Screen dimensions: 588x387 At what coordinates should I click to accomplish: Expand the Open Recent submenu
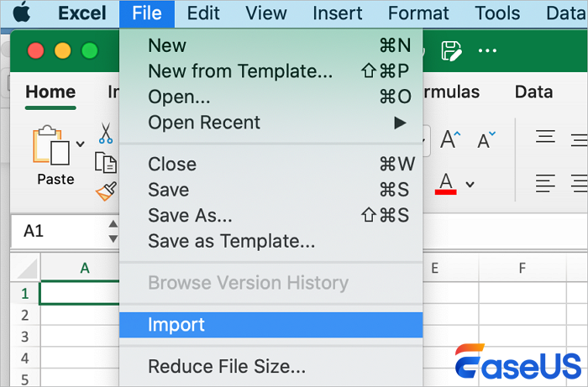click(271, 123)
